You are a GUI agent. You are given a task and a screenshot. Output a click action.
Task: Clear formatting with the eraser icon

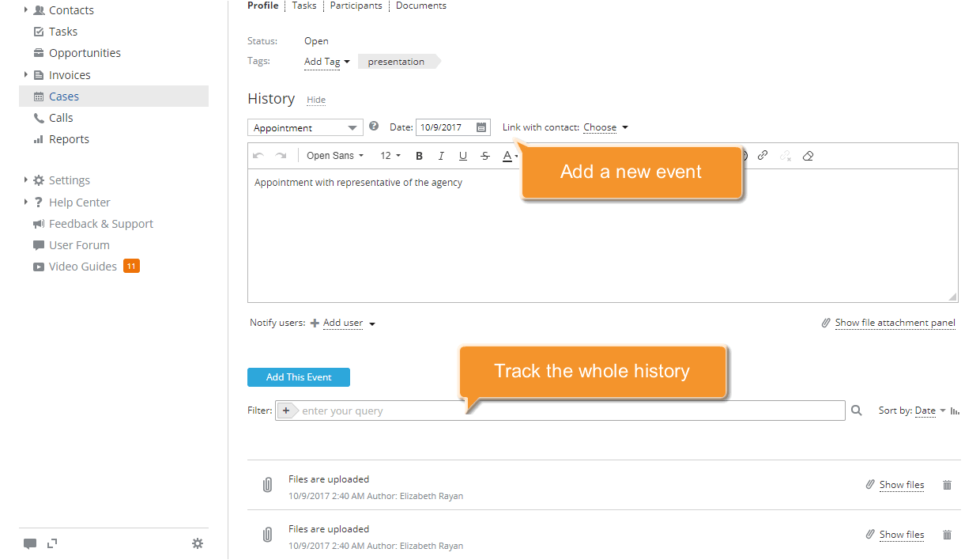808,155
